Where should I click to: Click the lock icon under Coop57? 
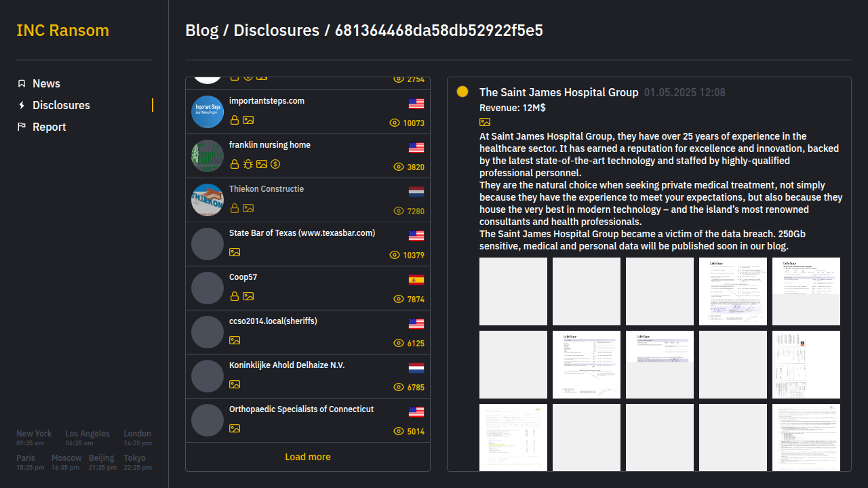click(235, 296)
